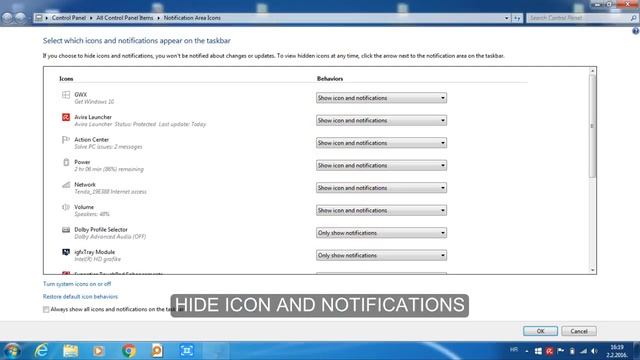This screenshot has height=360, width=640.
Task: Open the Avira Launcher behavior dropdown
Action: (x=381, y=120)
